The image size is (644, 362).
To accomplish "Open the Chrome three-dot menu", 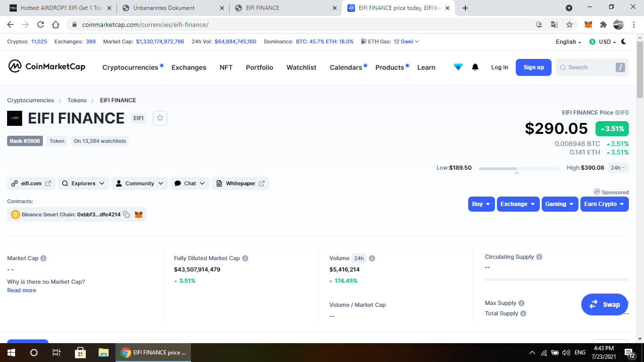I will pyautogui.click(x=633, y=25).
